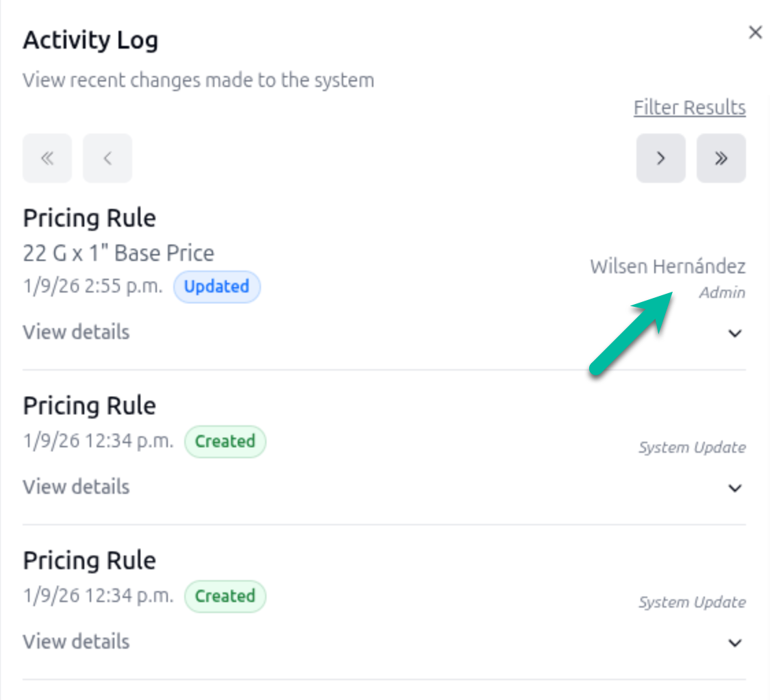Screen dimensions: 770x700
Task: Close the Activity Log panel
Action: coord(755,33)
